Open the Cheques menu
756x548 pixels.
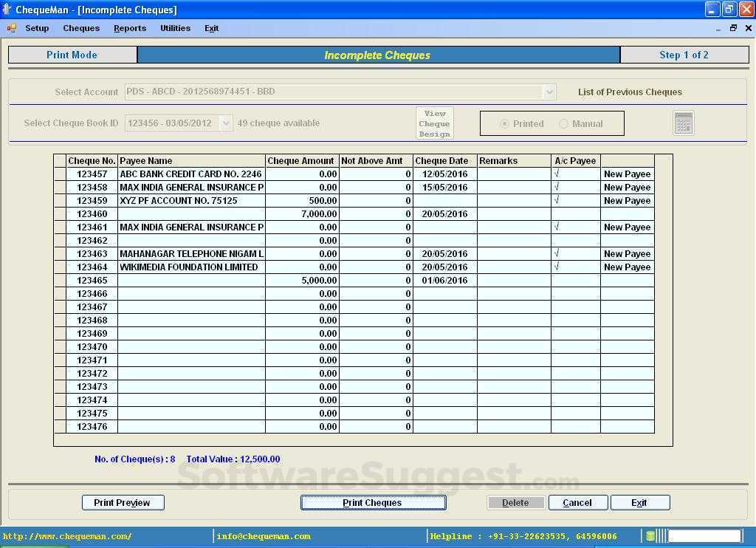[80, 28]
